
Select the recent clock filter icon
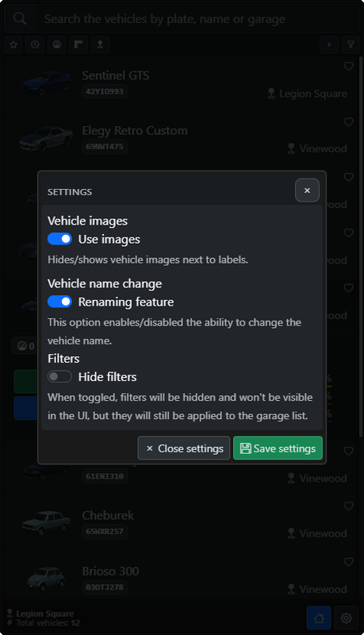point(35,44)
